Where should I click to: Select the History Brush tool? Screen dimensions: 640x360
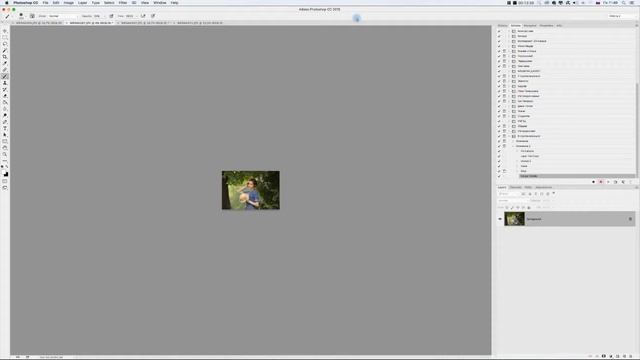point(5,89)
